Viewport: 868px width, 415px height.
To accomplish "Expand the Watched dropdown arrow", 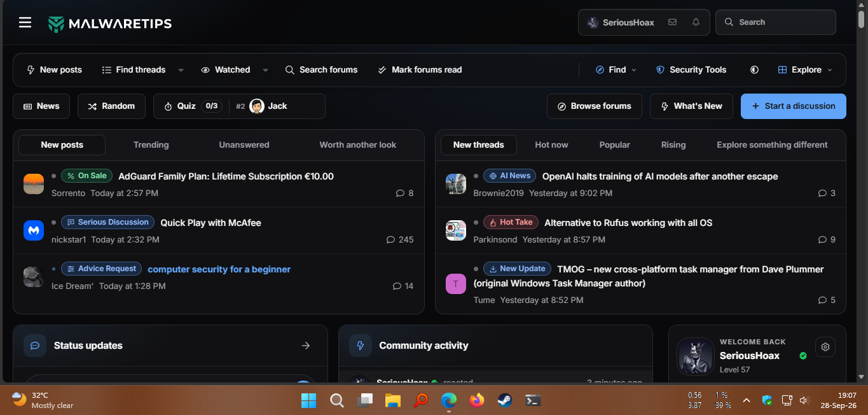I will (265, 70).
